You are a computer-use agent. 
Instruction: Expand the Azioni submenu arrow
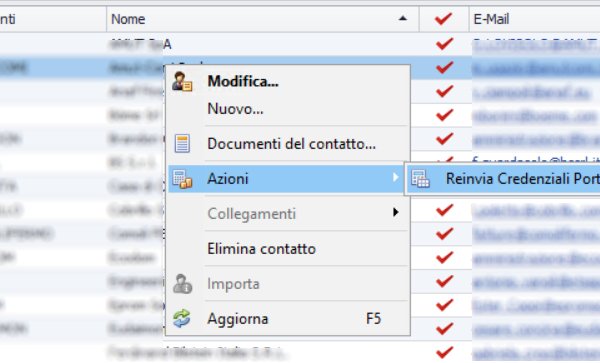[396, 177]
